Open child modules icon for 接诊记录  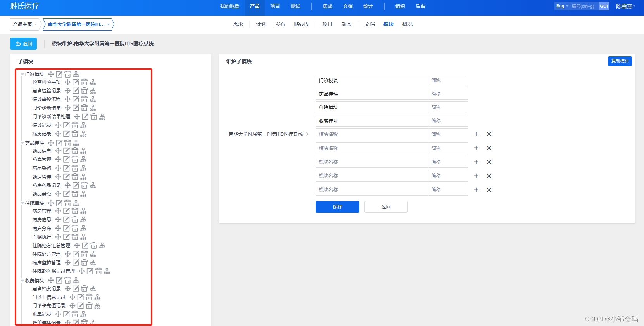pos(83,125)
